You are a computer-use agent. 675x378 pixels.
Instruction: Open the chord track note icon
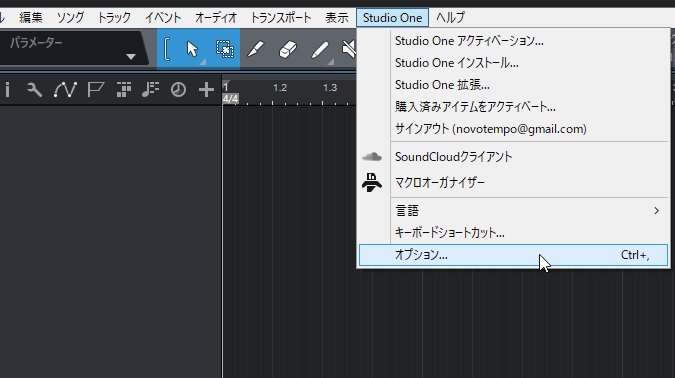click(x=151, y=90)
